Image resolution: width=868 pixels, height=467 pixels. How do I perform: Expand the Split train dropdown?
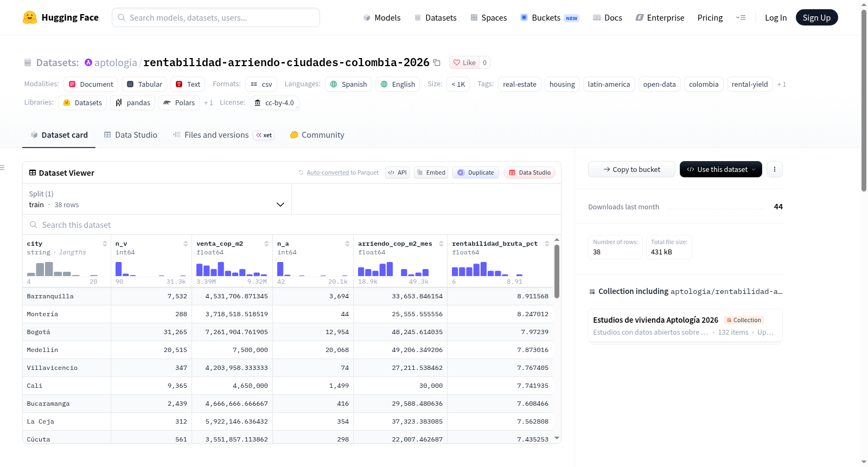coord(157,199)
